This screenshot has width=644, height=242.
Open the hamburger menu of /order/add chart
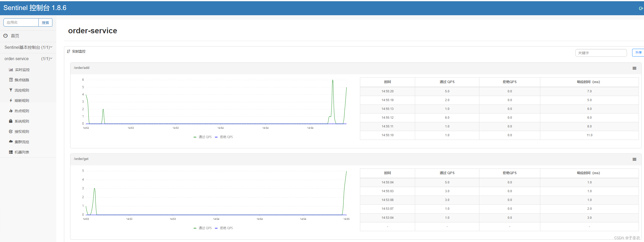click(x=634, y=68)
